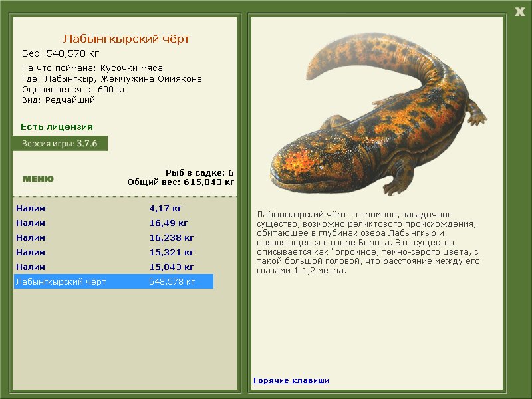
Task: Click the На что поймана: Кусочки мяса line
Action: point(92,68)
